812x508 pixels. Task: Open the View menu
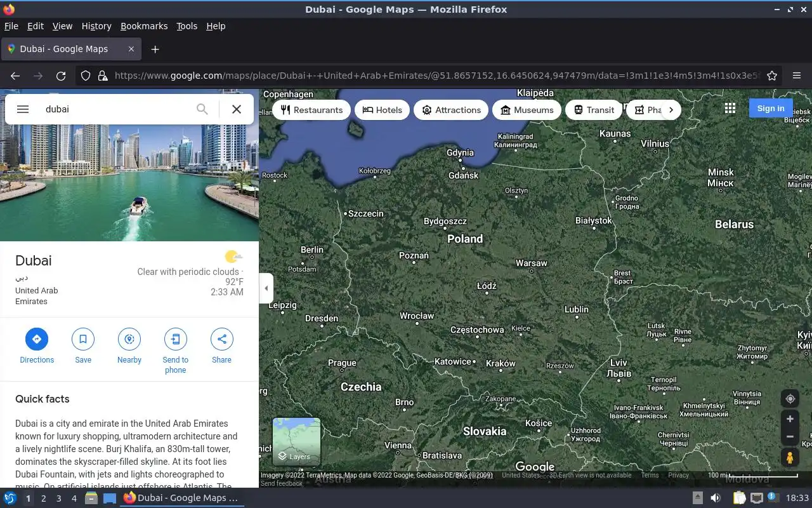point(62,26)
